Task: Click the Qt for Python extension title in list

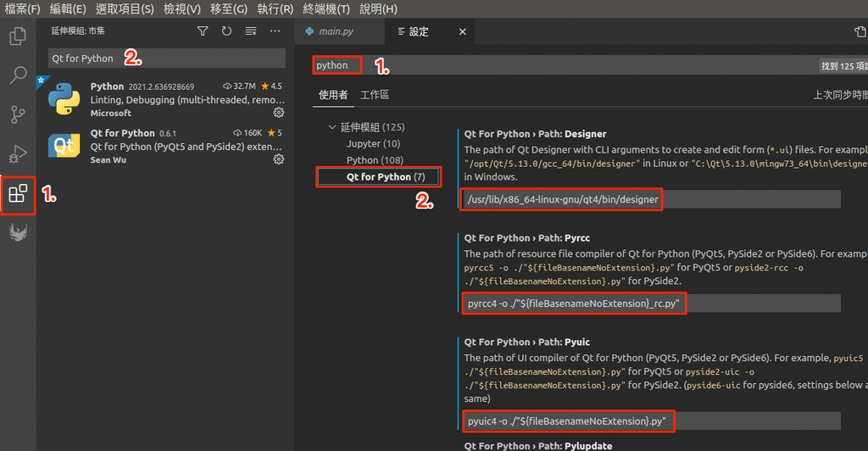Action: [122, 133]
